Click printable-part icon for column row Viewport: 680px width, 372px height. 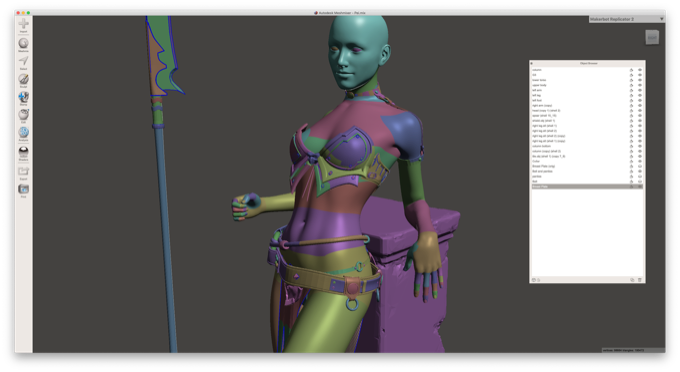click(x=631, y=70)
